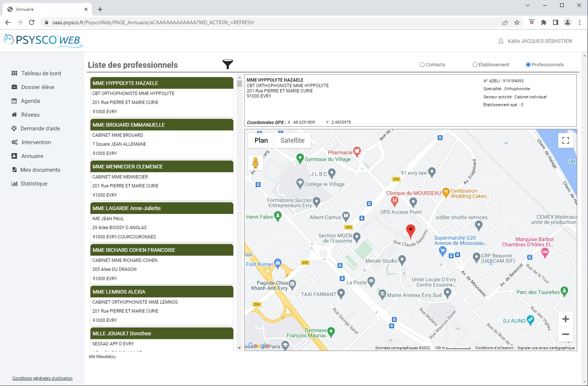
Task: Select the Contacts radio button
Action: [422, 65]
